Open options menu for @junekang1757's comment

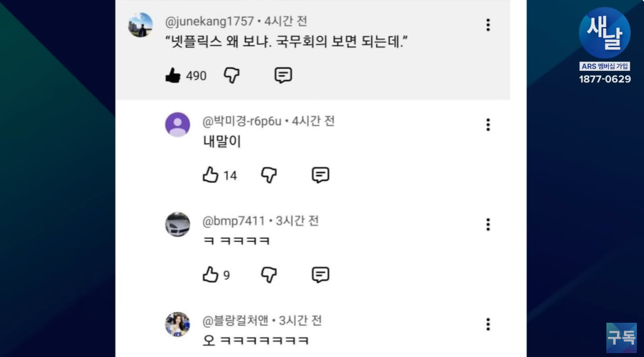coord(487,24)
